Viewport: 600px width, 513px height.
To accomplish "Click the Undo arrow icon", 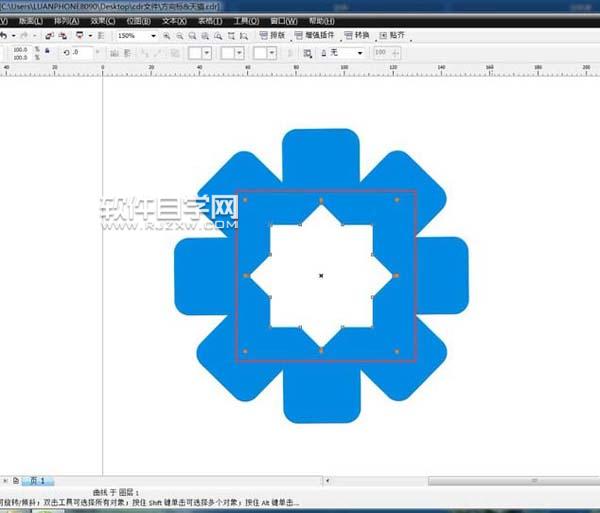I will 3,35.
